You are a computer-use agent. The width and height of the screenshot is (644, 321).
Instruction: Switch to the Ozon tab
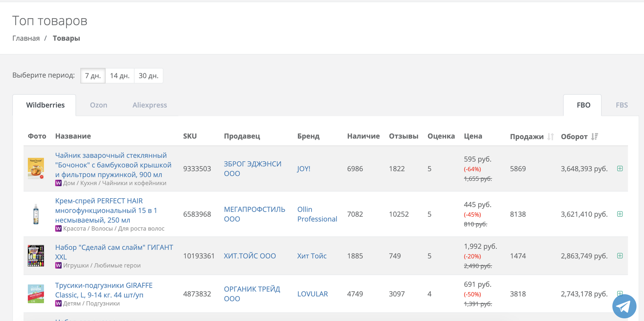tap(99, 105)
